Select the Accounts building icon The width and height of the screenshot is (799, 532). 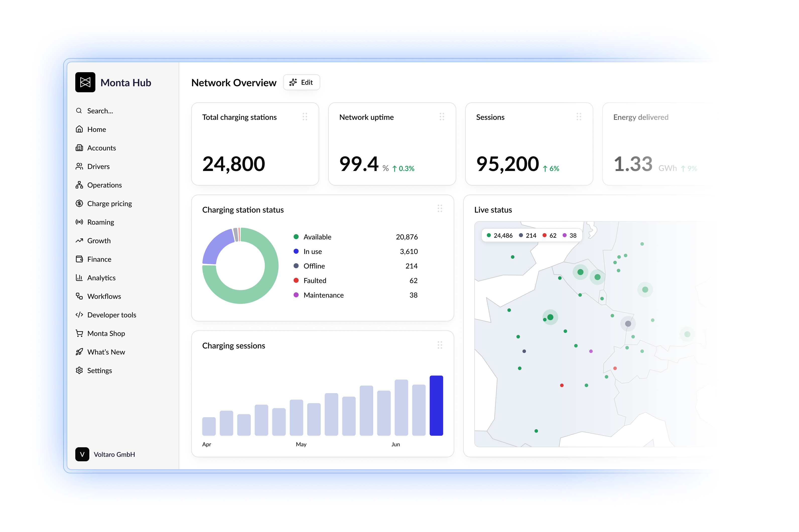point(79,148)
